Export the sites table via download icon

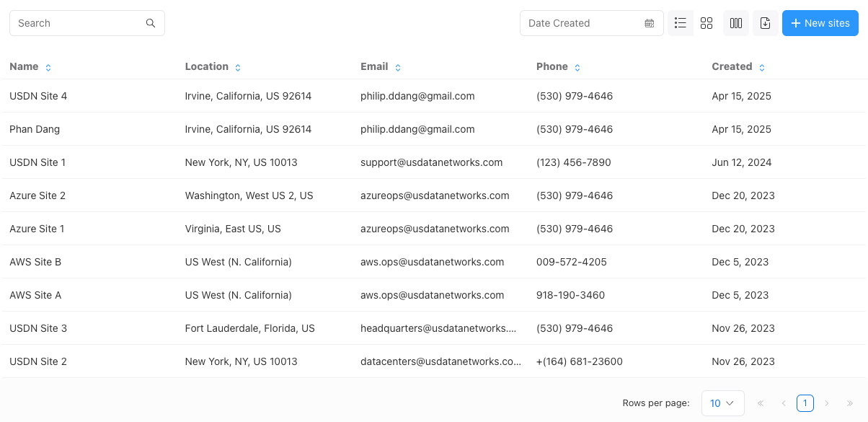[x=765, y=22]
